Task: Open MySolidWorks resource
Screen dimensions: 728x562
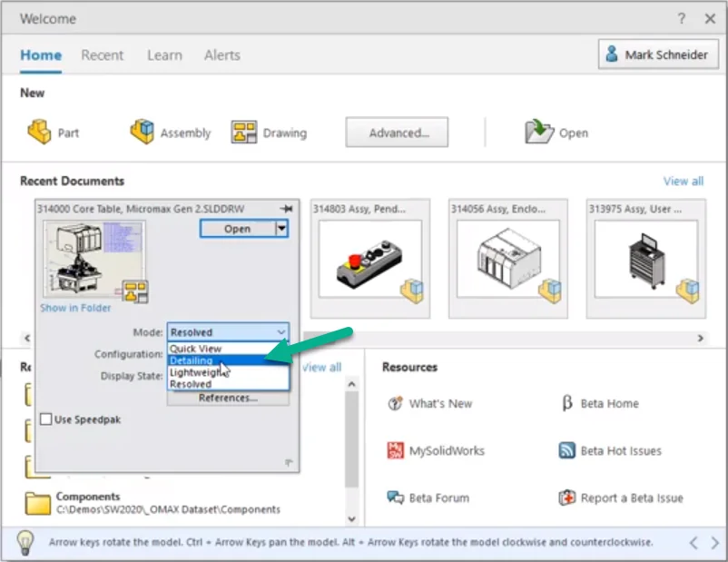Action: click(395, 451)
